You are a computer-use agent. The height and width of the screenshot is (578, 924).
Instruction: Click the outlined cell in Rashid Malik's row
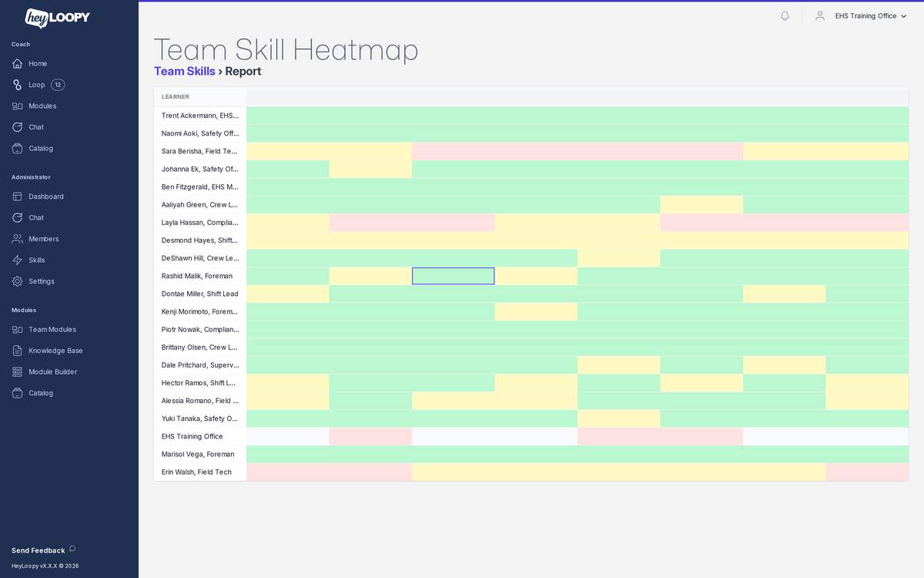click(x=454, y=276)
